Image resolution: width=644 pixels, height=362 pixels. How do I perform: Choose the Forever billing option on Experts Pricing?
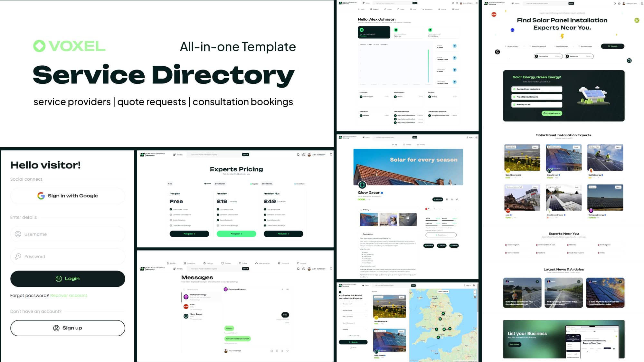pyautogui.click(x=207, y=184)
